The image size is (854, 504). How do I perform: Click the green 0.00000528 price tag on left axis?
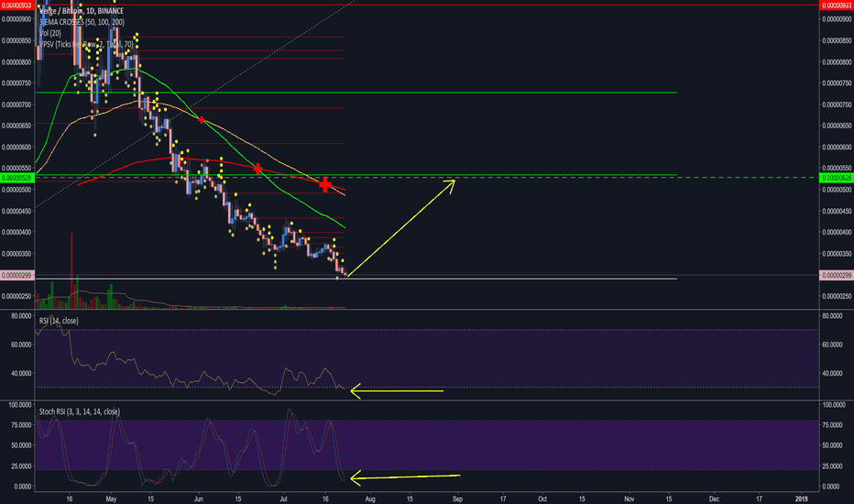click(x=17, y=178)
